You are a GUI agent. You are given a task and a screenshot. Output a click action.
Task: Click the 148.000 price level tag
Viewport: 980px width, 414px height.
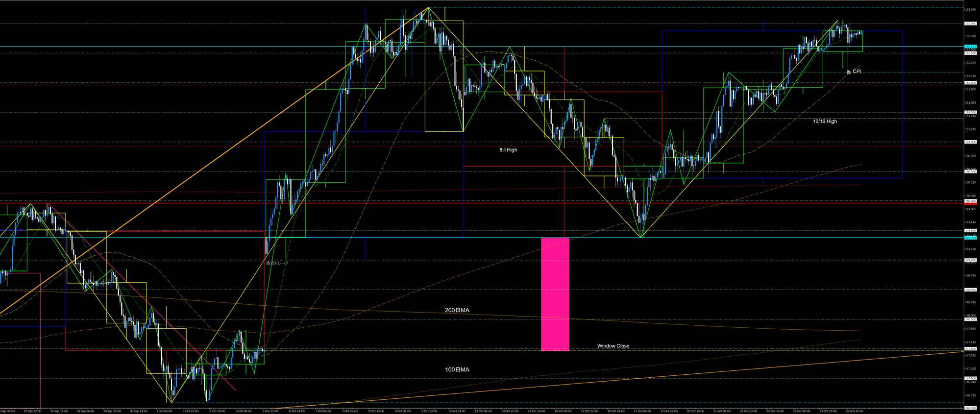click(x=970, y=319)
